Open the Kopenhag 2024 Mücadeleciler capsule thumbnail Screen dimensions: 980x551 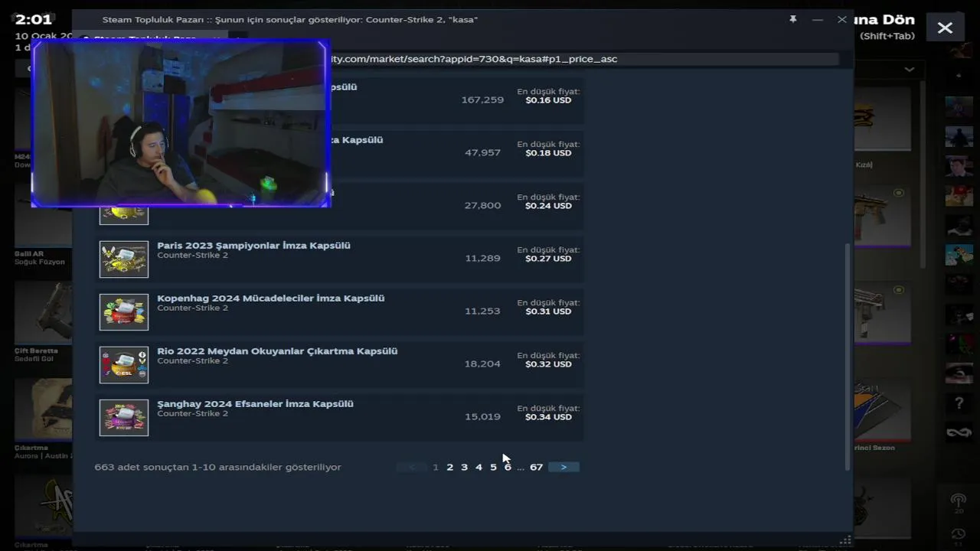click(x=124, y=312)
